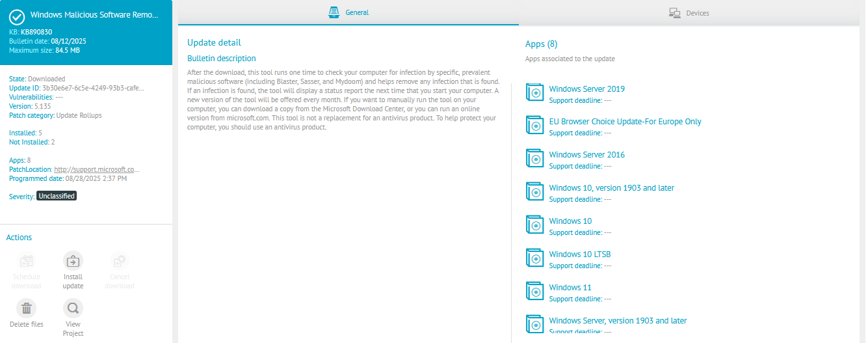
Task: Click the Maximum size 84.5 MB text
Action: [44, 50]
